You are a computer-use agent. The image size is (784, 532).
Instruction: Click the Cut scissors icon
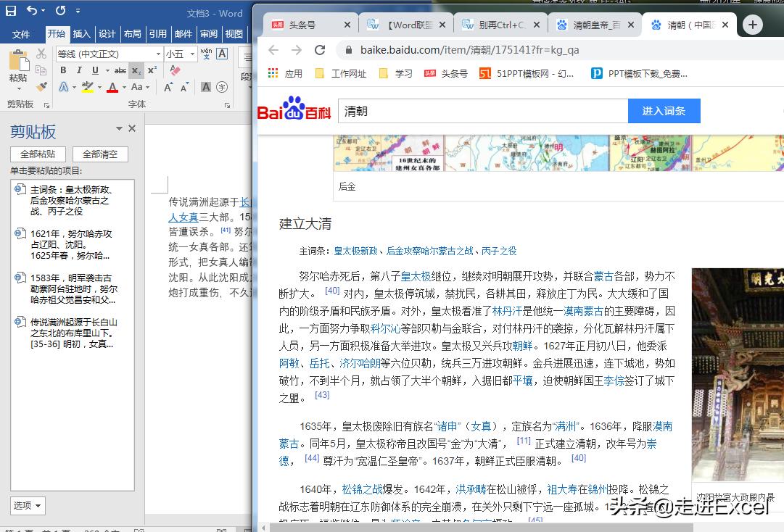[x=41, y=53]
